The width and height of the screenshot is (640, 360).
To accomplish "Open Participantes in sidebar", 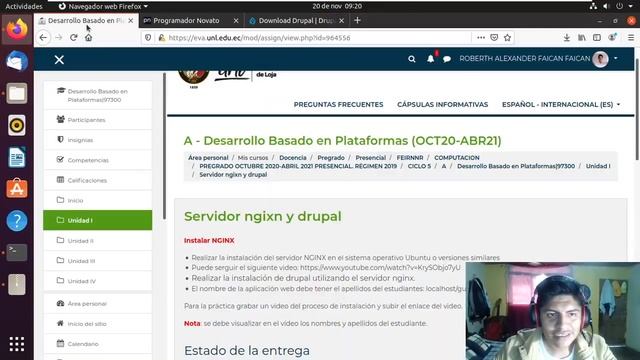I will pyautogui.click(x=98, y=120).
